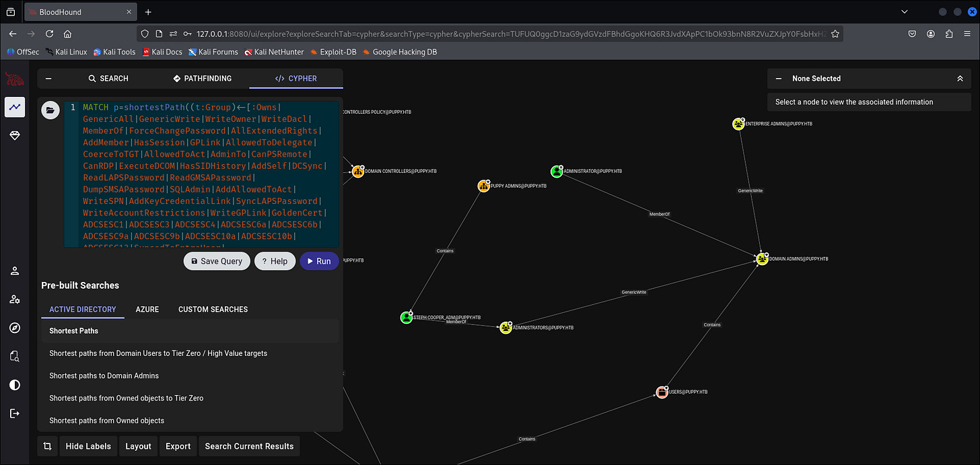The image size is (980, 465).
Task: Open the cypher Help button
Action: click(x=275, y=261)
